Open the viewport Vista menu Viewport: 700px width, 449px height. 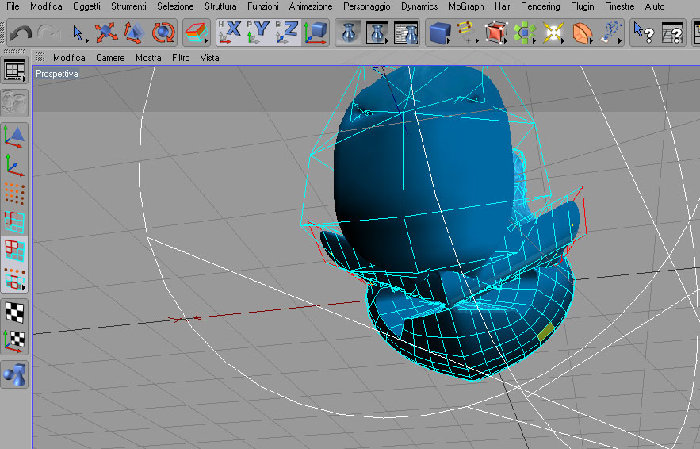pos(210,58)
